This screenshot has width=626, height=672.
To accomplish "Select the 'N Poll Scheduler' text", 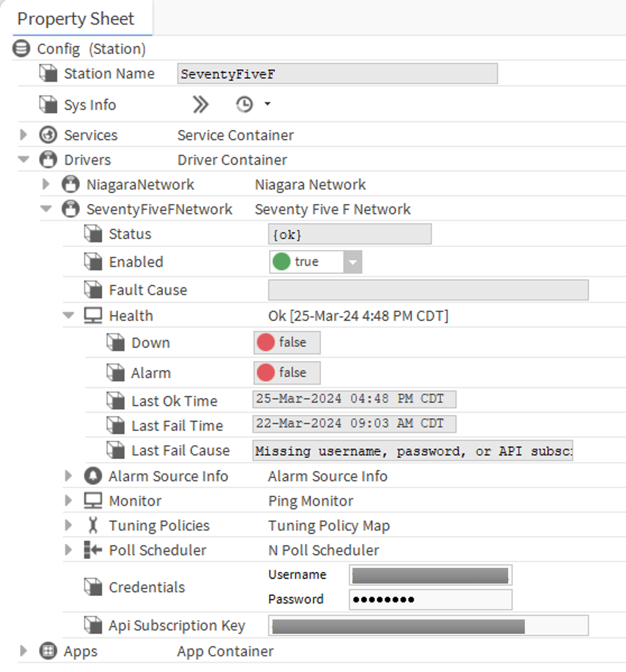I will (x=324, y=550).
